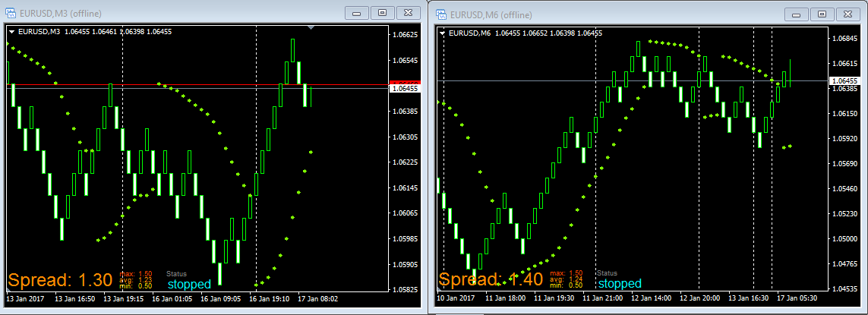Viewport: 868px width, 315px height.
Task: Click the 1.05460 price level on M6 axis
Action: click(844, 189)
